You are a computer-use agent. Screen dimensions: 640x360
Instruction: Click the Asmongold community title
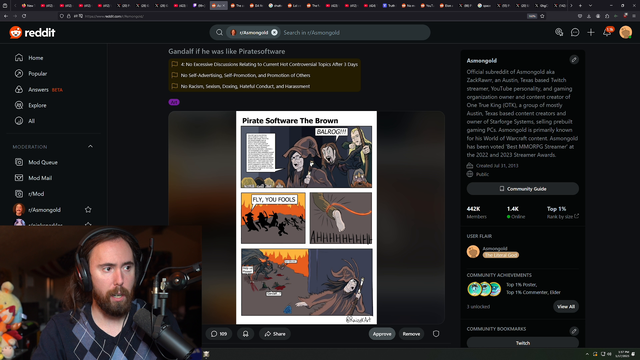coord(482,60)
